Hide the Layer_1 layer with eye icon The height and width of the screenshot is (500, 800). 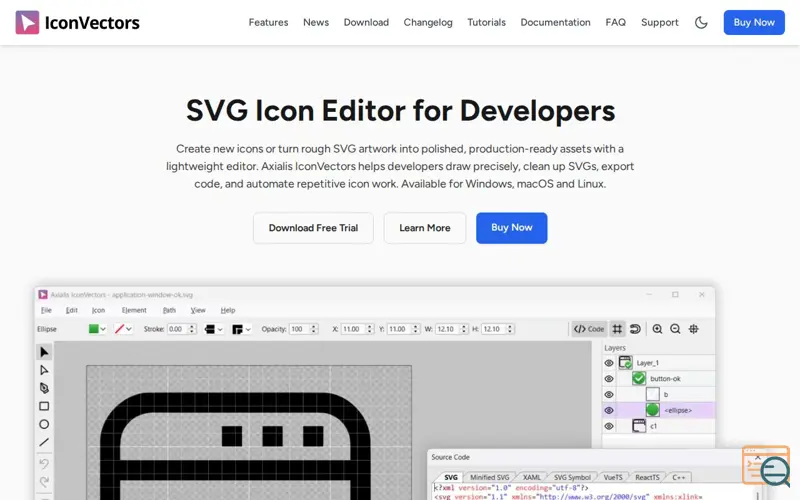click(x=609, y=363)
